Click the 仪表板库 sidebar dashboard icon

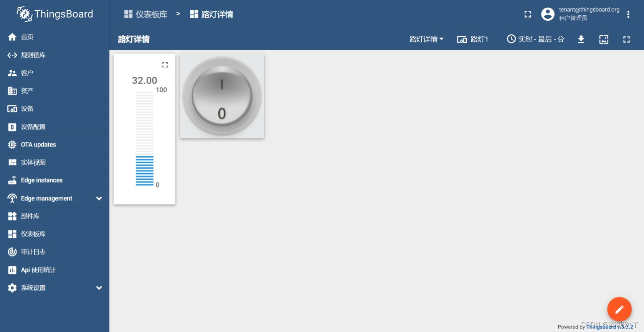(12, 234)
